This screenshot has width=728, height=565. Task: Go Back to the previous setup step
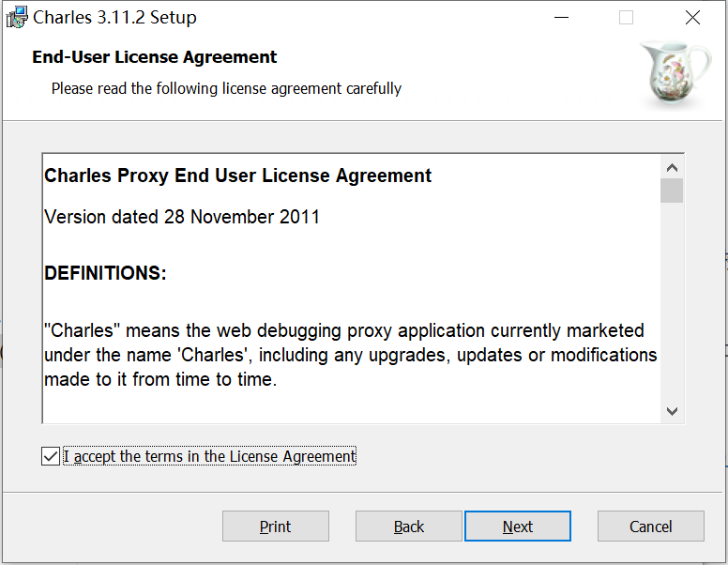coord(409,527)
